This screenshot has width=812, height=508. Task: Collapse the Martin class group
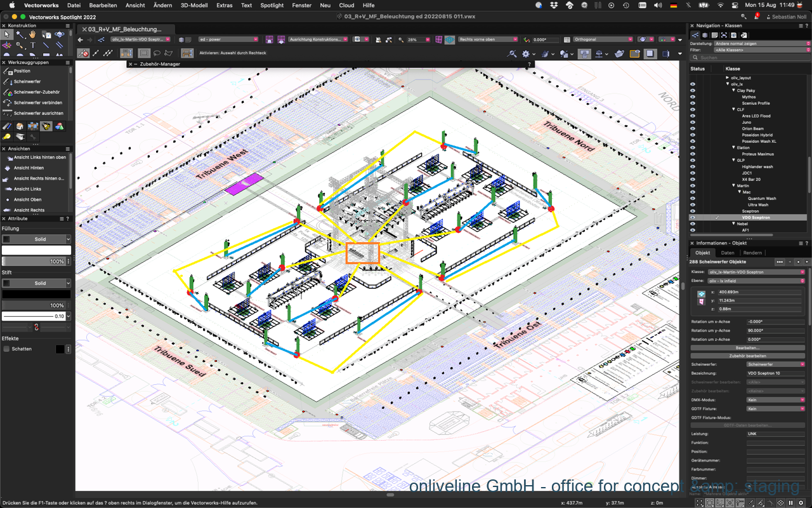point(733,185)
